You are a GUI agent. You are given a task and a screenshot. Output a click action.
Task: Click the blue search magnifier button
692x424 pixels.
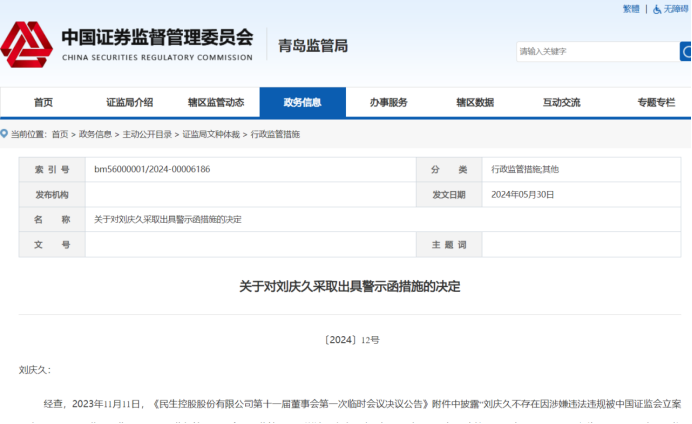[686, 51]
